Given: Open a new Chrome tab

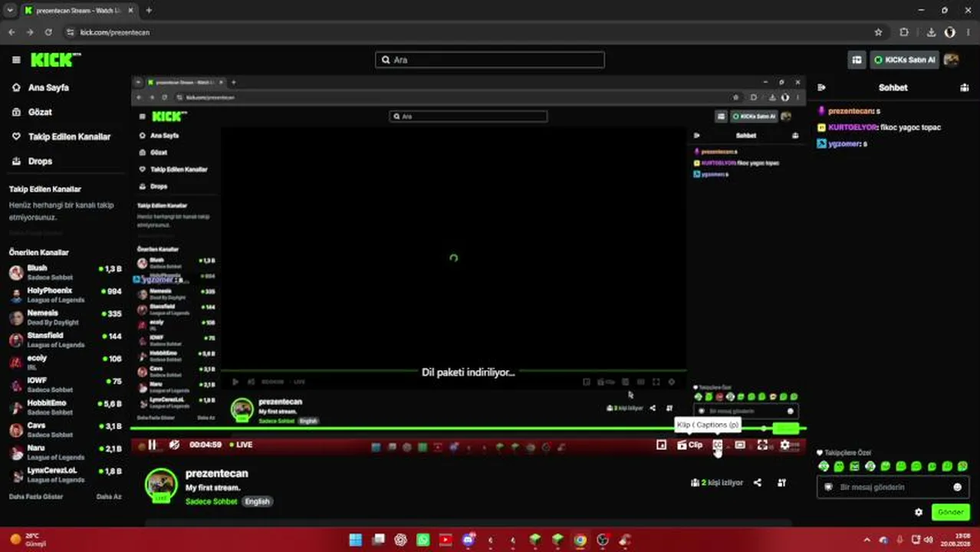Looking at the screenshot, I should click(x=149, y=11).
